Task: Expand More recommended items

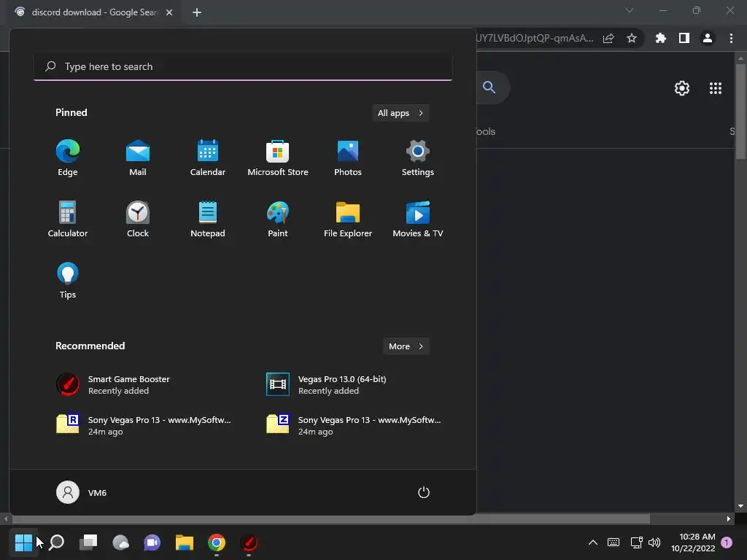Action: point(406,346)
